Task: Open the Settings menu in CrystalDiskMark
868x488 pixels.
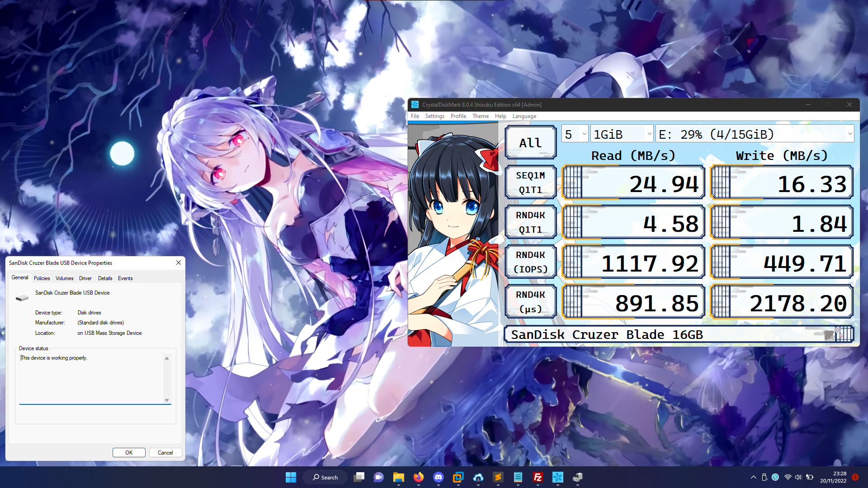Action: pos(435,116)
